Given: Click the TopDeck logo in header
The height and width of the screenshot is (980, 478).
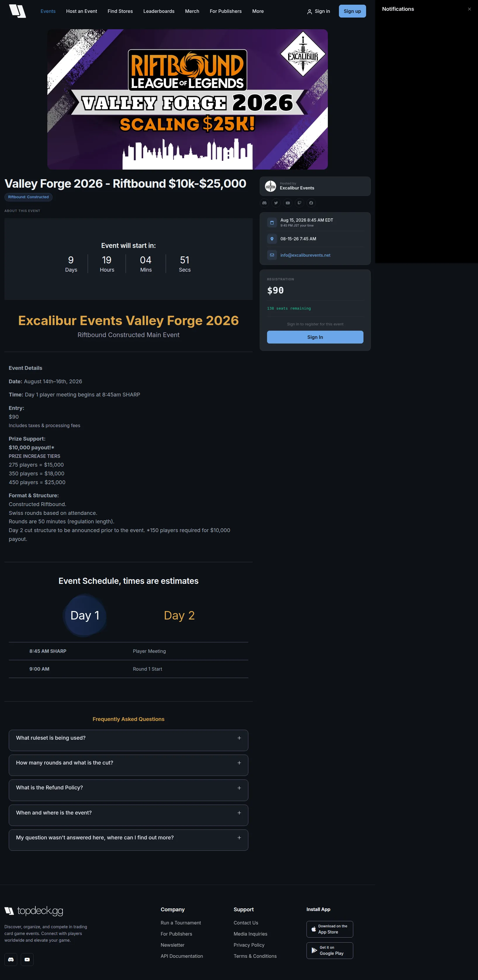Looking at the screenshot, I should (x=18, y=11).
